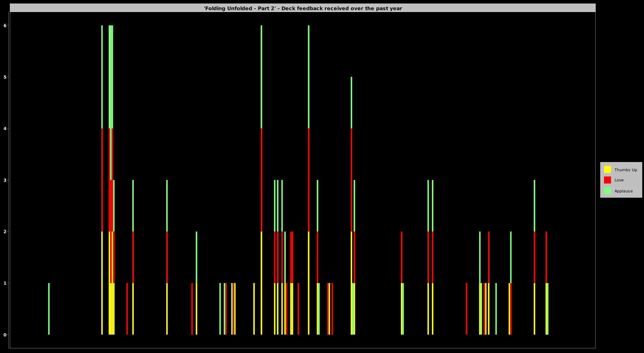The image size is (644, 353).
Task: Select the 'Love' legend label
Action: pos(619,180)
